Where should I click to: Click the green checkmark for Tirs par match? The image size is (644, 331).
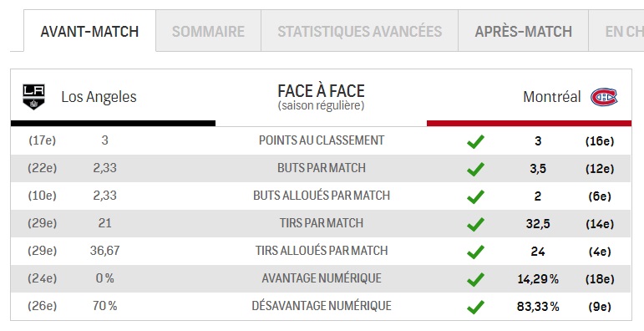pyautogui.click(x=475, y=224)
